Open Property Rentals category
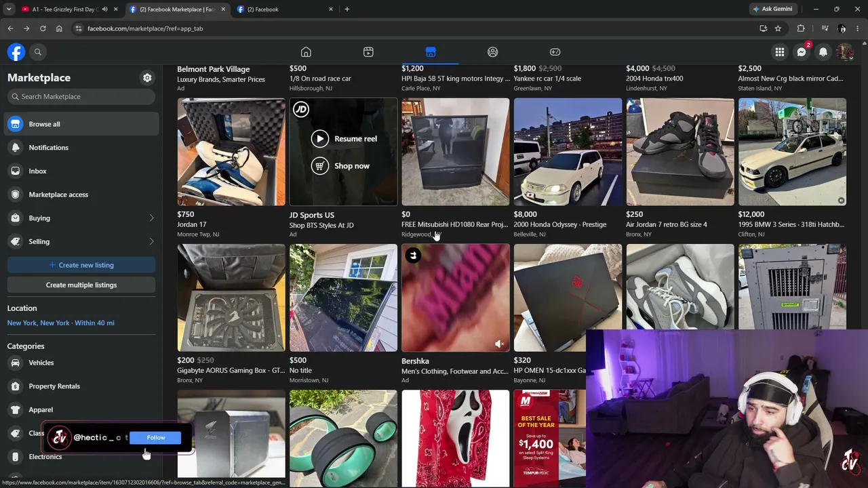This screenshot has width=868, height=488. tap(81, 386)
